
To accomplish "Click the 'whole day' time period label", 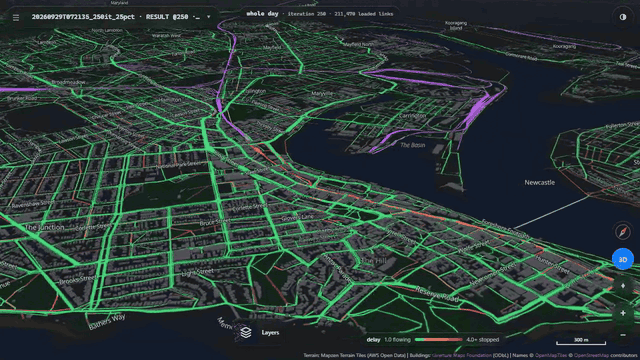I will tap(262, 14).
